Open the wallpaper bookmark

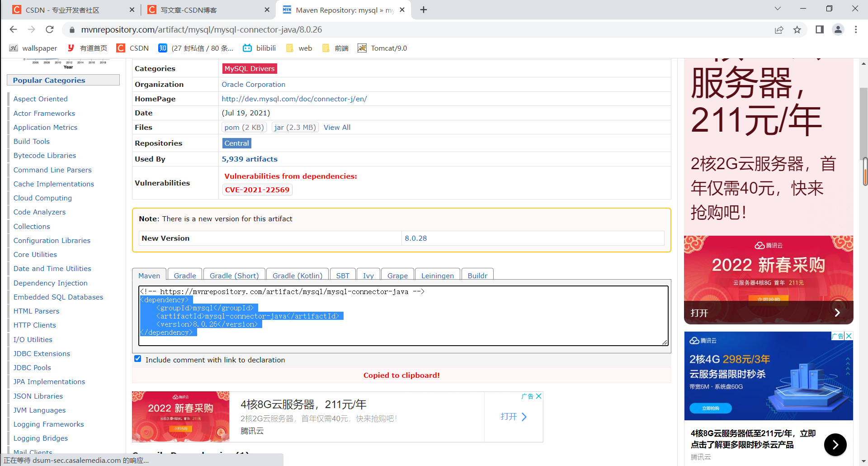33,48
